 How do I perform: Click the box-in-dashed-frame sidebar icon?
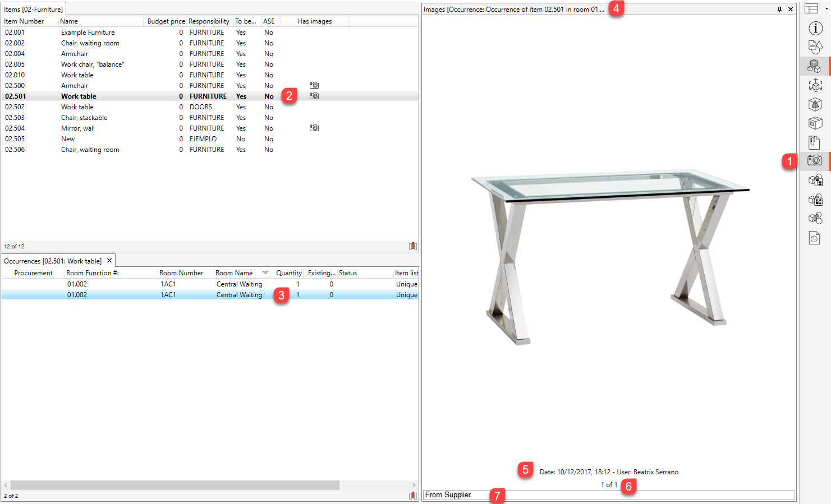[x=815, y=85]
